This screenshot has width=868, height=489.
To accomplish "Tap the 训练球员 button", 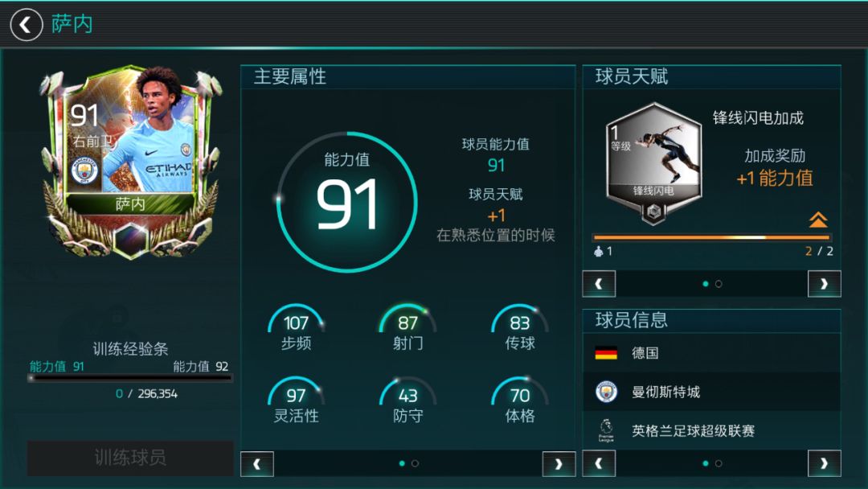I will coord(130,458).
